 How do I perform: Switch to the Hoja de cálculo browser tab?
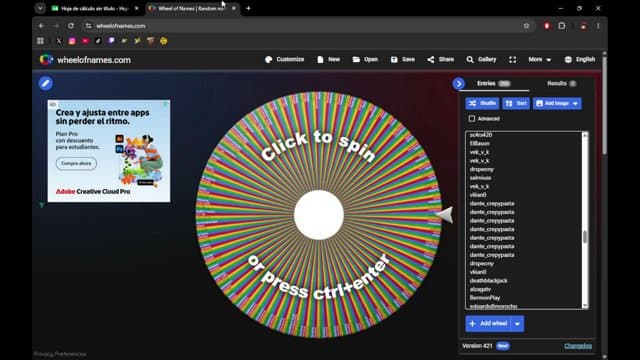pos(94,8)
